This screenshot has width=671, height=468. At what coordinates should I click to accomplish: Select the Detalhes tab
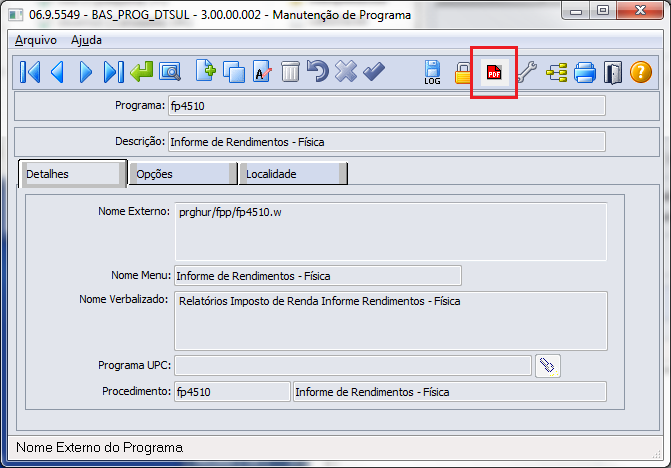pyautogui.click(x=72, y=174)
